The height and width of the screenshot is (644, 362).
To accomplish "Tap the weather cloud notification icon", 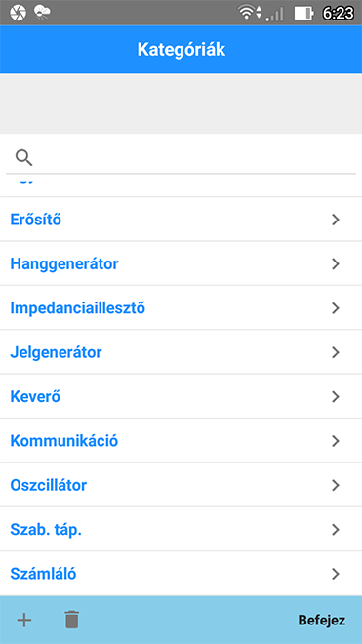I will [x=42, y=13].
